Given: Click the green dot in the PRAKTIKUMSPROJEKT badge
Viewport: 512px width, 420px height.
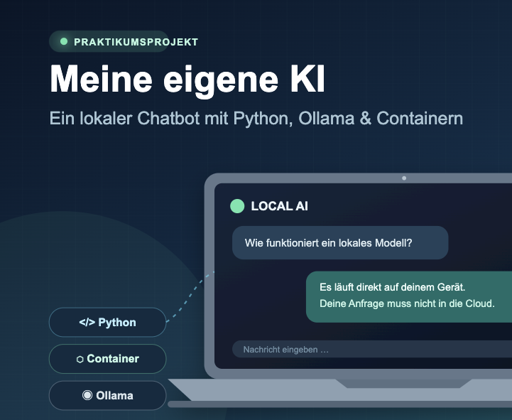Looking at the screenshot, I should pyautogui.click(x=64, y=41).
